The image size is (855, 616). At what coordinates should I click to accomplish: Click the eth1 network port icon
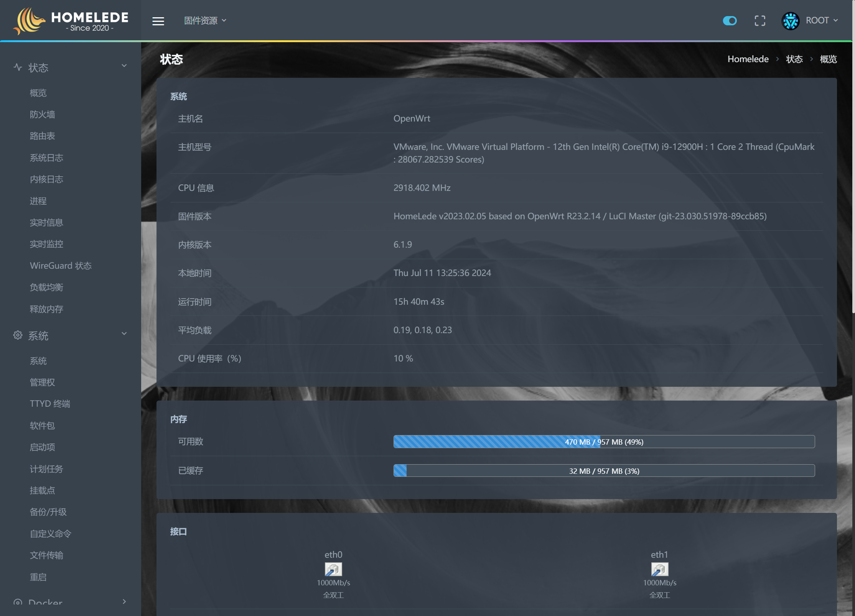660,569
